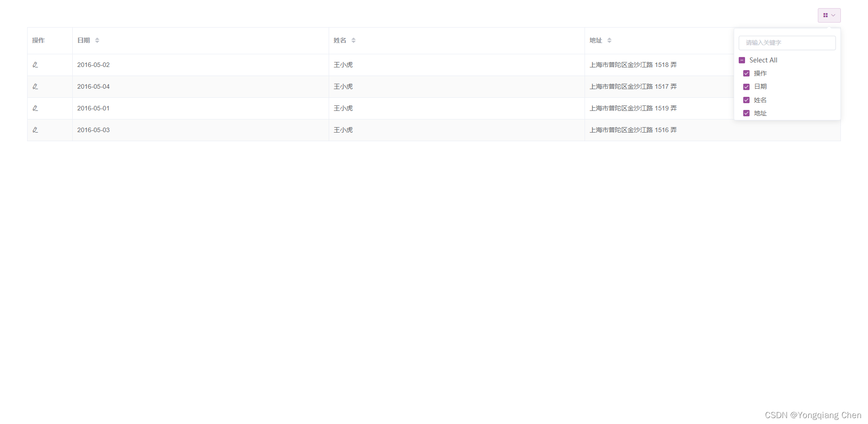The image size is (868, 424).
Task: Sort table by the 姓名 column sort arrows
Action: tap(354, 40)
